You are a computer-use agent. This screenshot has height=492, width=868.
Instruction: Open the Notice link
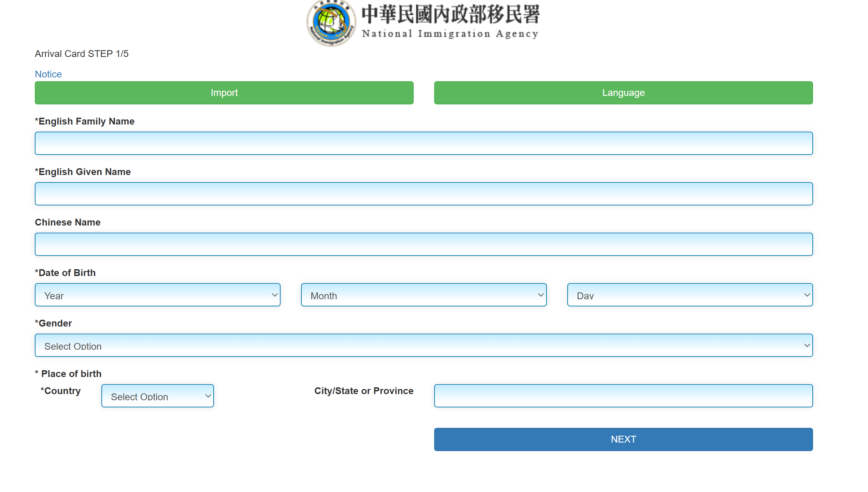[48, 74]
